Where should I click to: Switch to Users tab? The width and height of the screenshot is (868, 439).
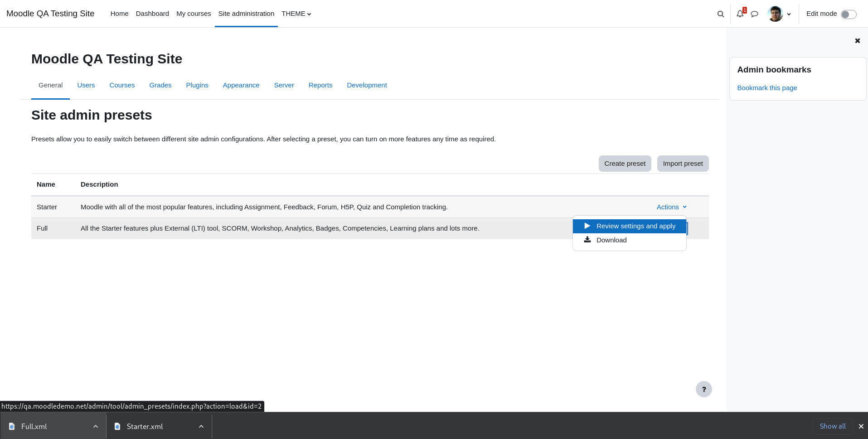pyautogui.click(x=86, y=85)
